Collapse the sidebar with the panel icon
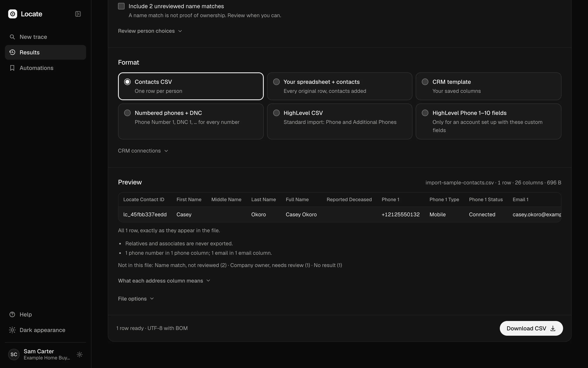 pyautogui.click(x=78, y=14)
